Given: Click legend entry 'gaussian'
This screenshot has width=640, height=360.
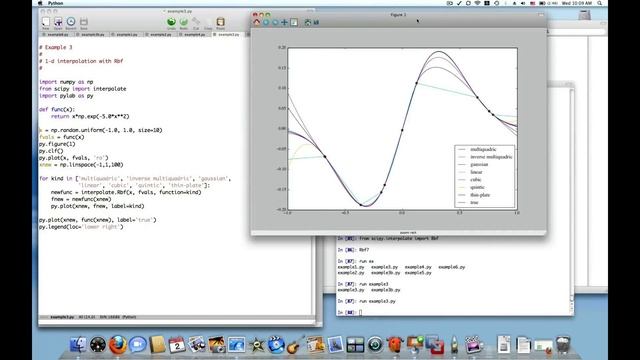Looking at the screenshot, I should point(479,164).
